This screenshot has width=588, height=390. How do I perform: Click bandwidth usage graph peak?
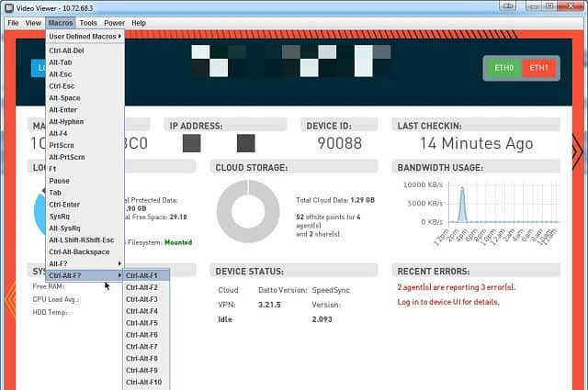pyautogui.click(x=462, y=187)
